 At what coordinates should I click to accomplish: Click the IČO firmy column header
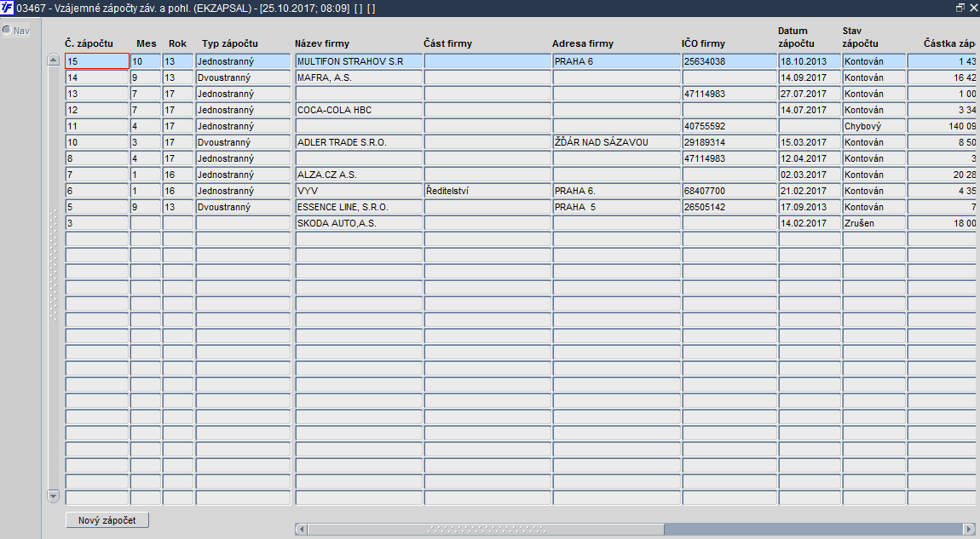703,43
